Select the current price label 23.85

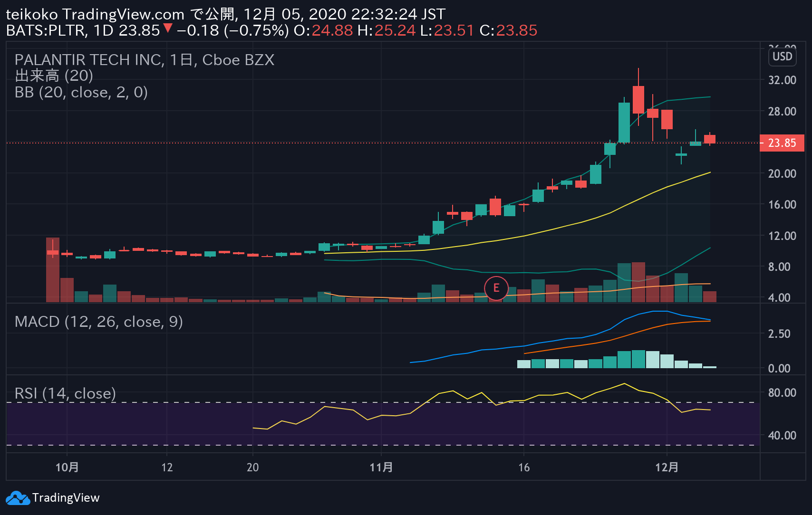tap(782, 143)
